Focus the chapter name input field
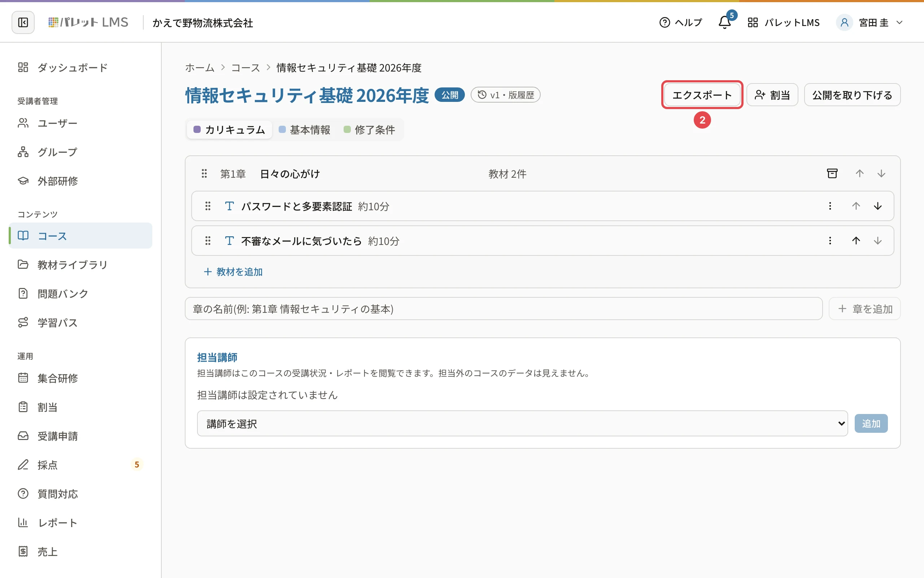Viewport: 924px width, 578px height. (x=504, y=309)
